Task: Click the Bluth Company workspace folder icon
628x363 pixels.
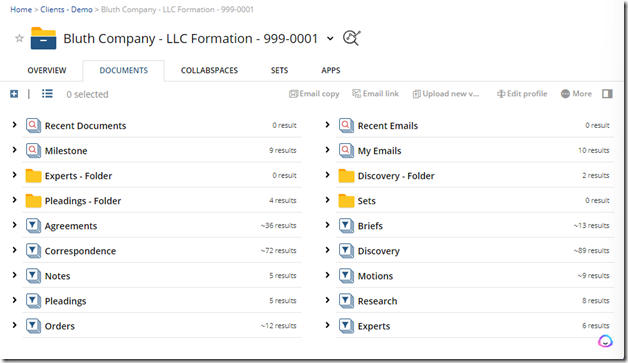Action: tap(43, 38)
